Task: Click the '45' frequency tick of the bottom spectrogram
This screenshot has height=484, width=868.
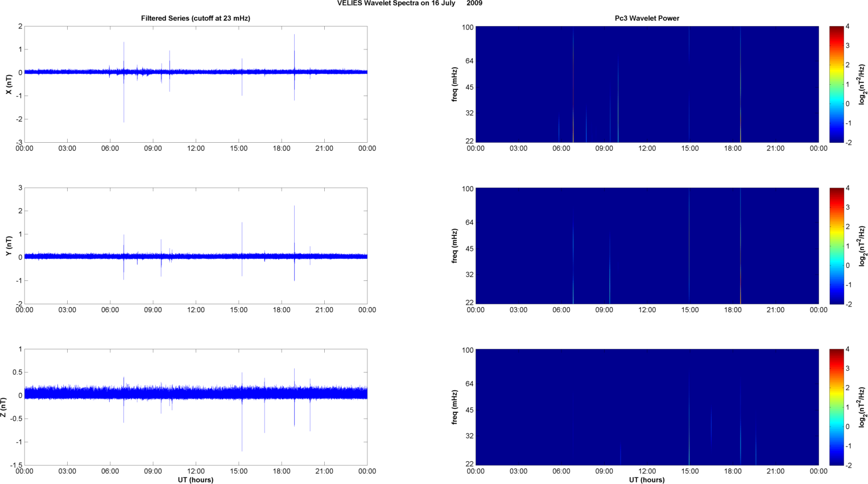Action: (470, 410)
